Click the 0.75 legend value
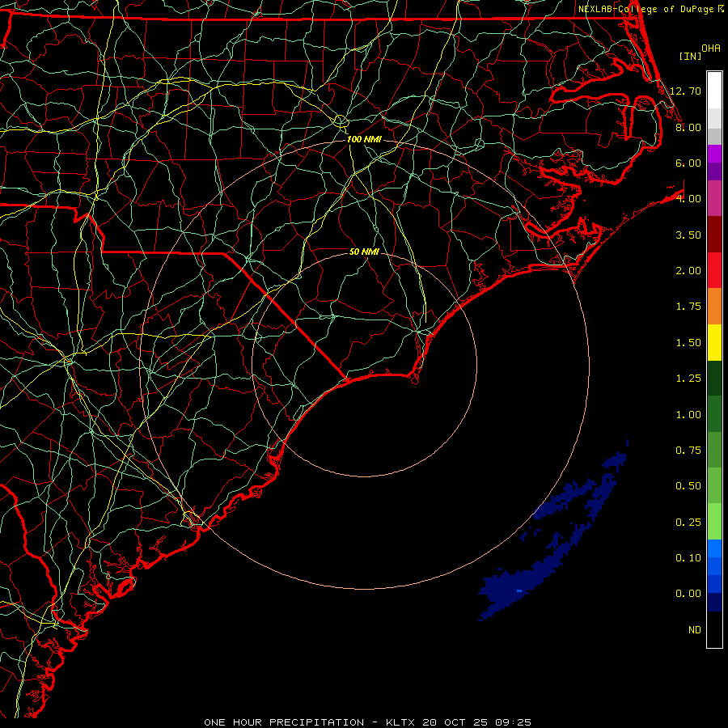728x728 pixels. [x=688, y=451]
